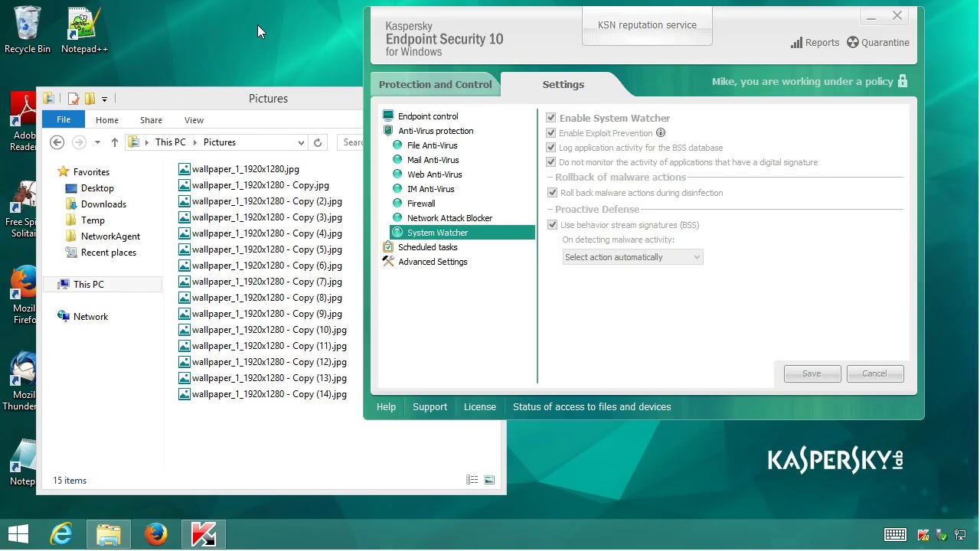Open the on-screen touch keyboard
Image resolution: width=980 pixels, height=551 pixels.
895,535
